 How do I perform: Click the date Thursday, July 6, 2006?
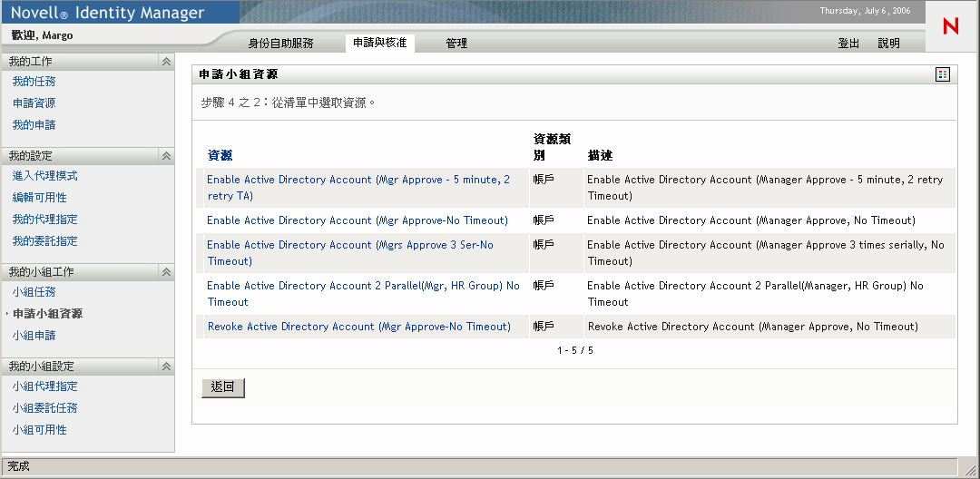[865, 11]
